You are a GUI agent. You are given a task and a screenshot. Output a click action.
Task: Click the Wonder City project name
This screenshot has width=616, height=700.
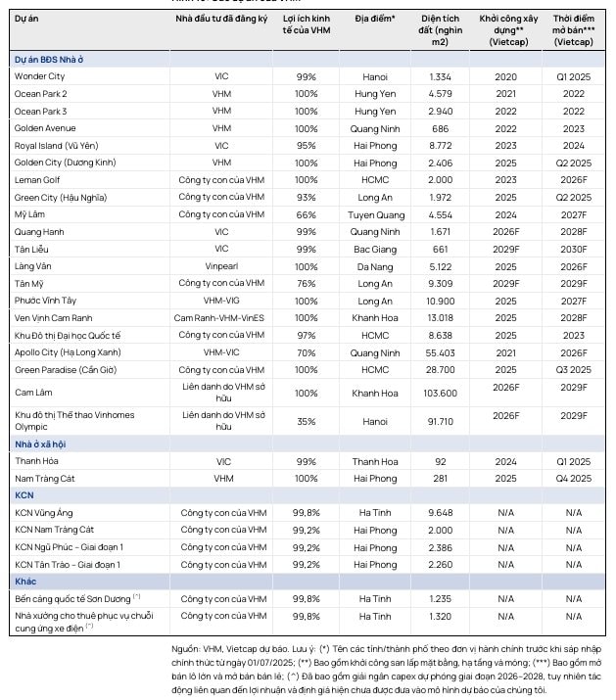[x=40, y=76]
